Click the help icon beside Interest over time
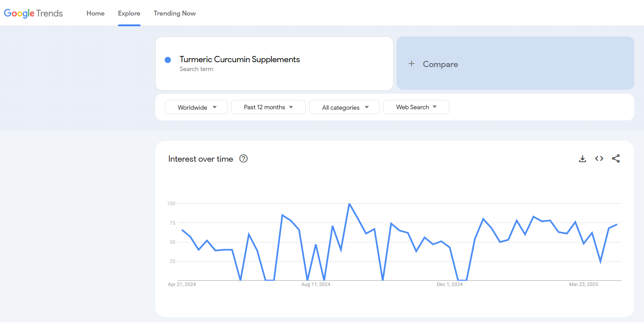The height and width of the screenshot is (322, 644). 243,159
